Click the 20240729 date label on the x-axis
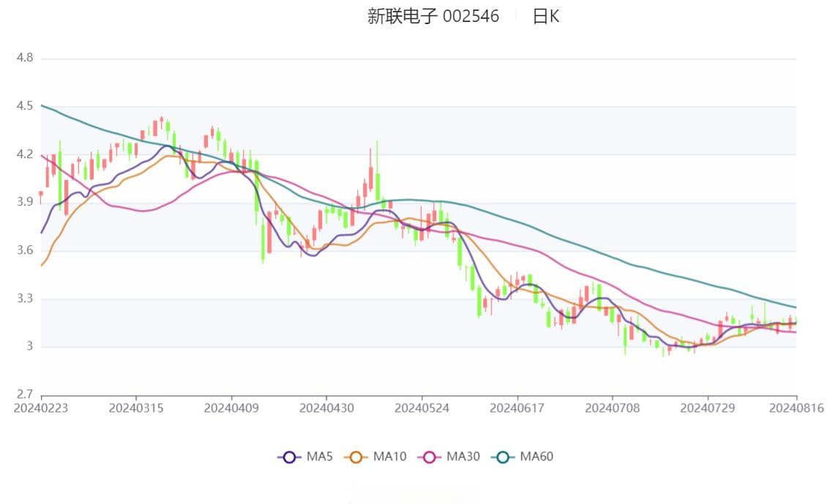The width and height of the screenshot is (830, 504). [x=708, y=408]
